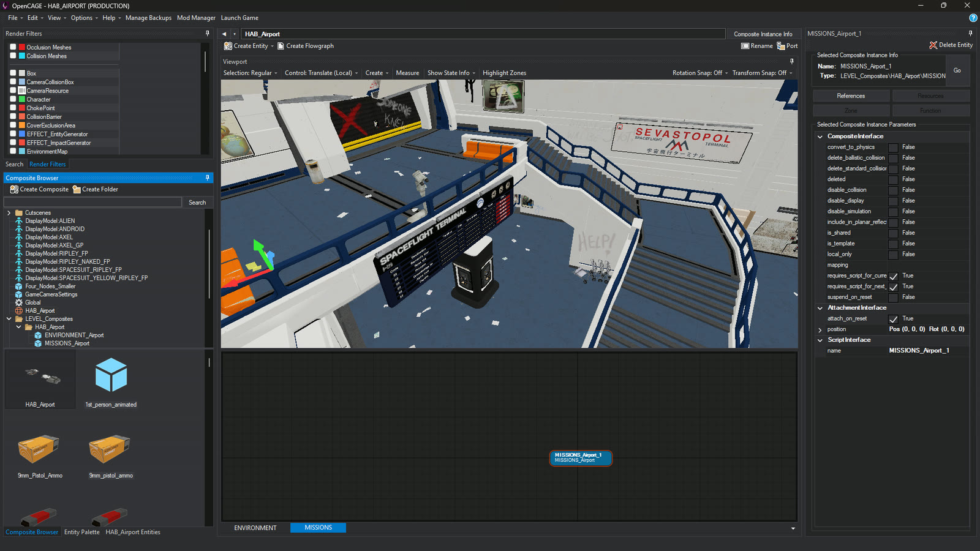Collapse the LEVEL_Composites folder

(9, 319)
